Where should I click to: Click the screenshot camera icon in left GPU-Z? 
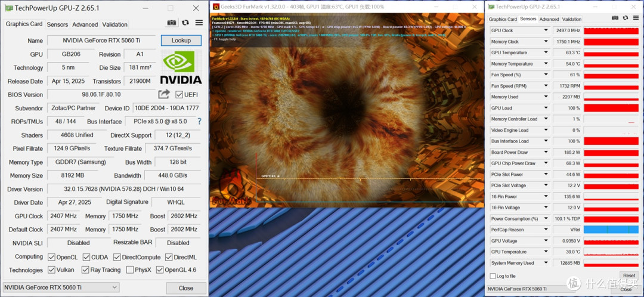[x=172, y=23]
